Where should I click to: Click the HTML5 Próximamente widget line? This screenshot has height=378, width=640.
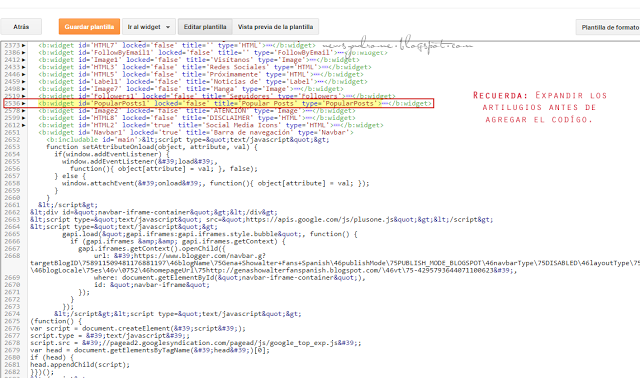201,74
